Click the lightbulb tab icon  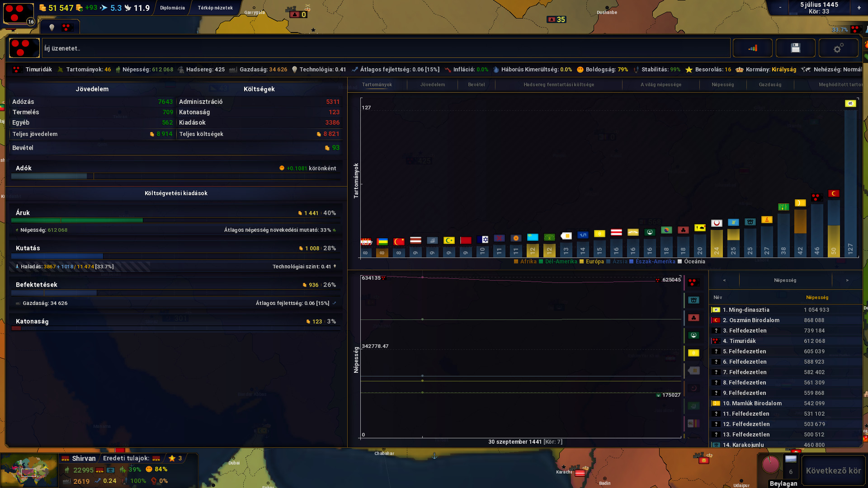pyautogui.click(x=52, y=28)
